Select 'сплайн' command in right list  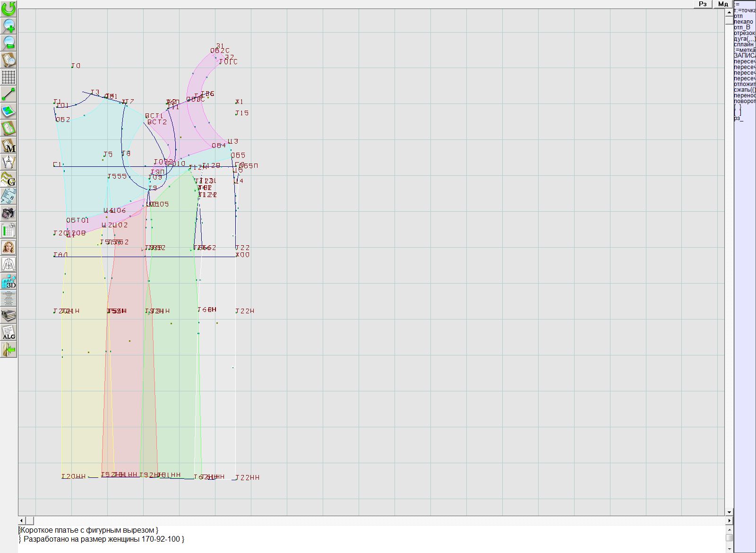(744, 44)
